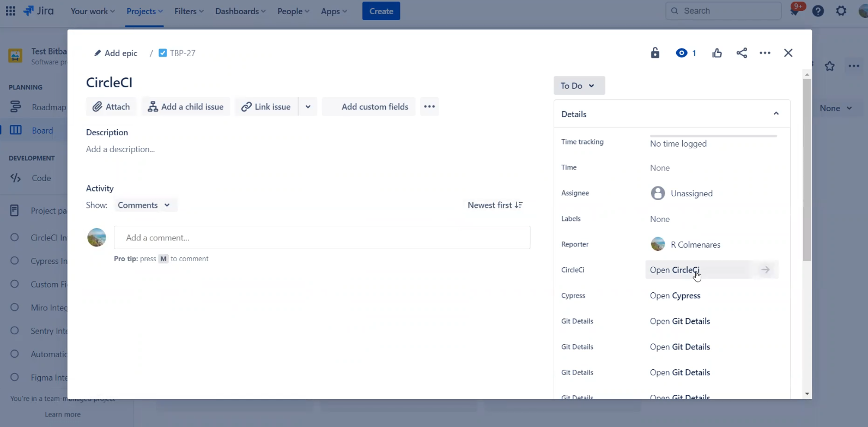Click the share issue icon
Image resolution: width=868 pixels, height=427 pixels.
[x=742, y=53]
